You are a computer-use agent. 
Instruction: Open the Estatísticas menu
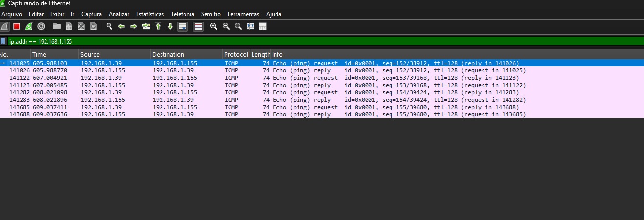click(x=150, y=14)
